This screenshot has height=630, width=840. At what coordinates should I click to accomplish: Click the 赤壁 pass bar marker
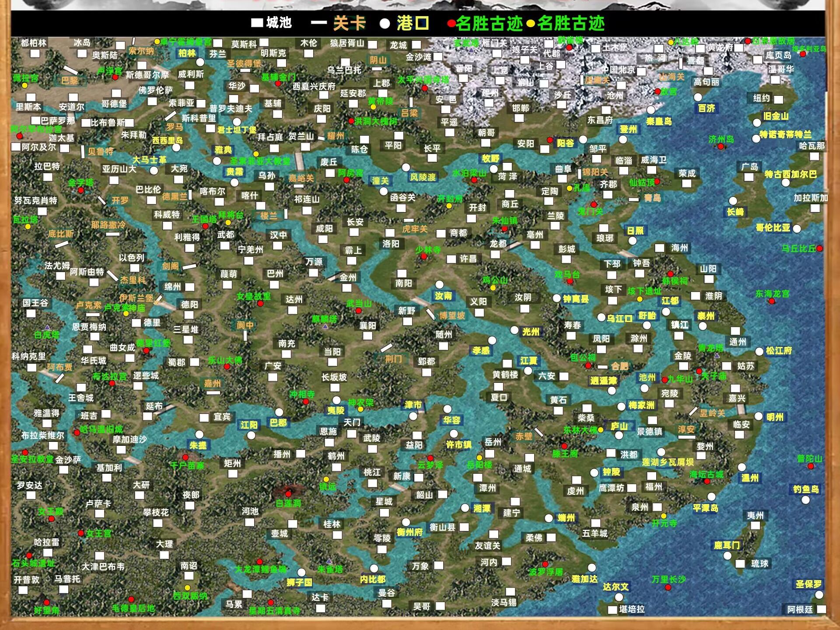pyautogui.click(x=539, y=433)
